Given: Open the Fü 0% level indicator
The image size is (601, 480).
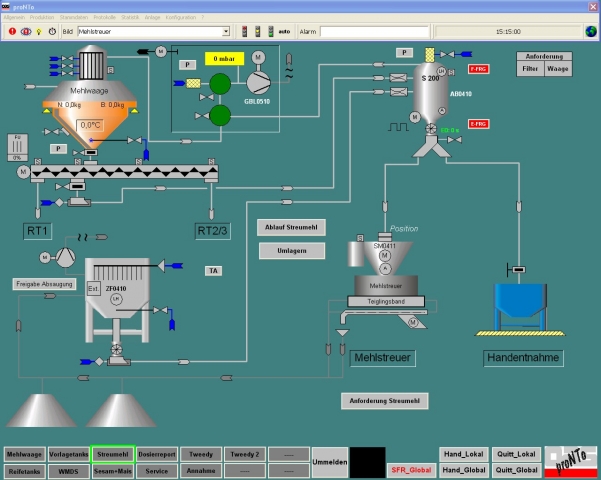Looking at the screenshot, I should [18, 147].
